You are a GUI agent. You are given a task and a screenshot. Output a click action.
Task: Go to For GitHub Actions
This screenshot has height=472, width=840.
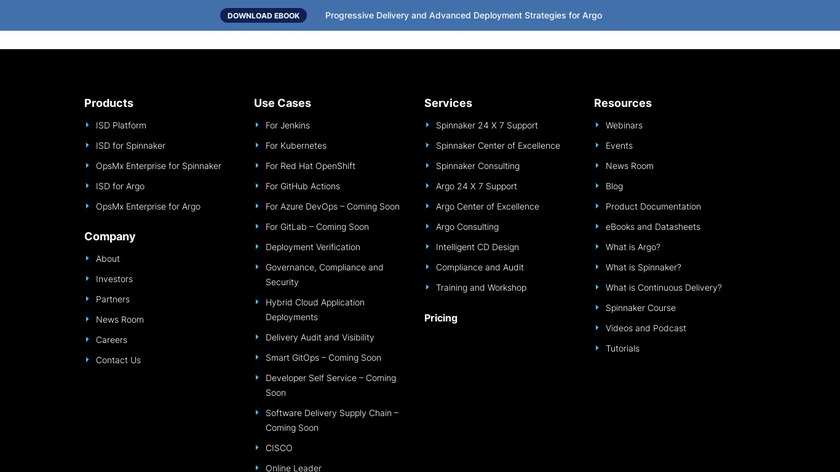(x=303, y=186)
